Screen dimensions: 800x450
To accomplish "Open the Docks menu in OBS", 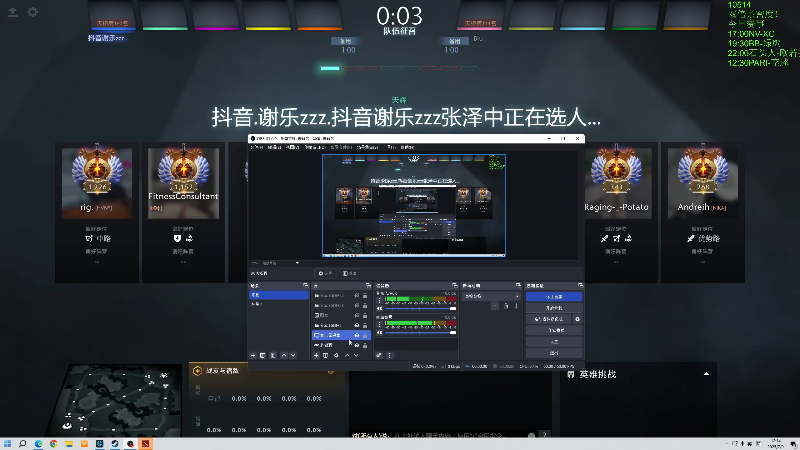I will coord(313,147).
